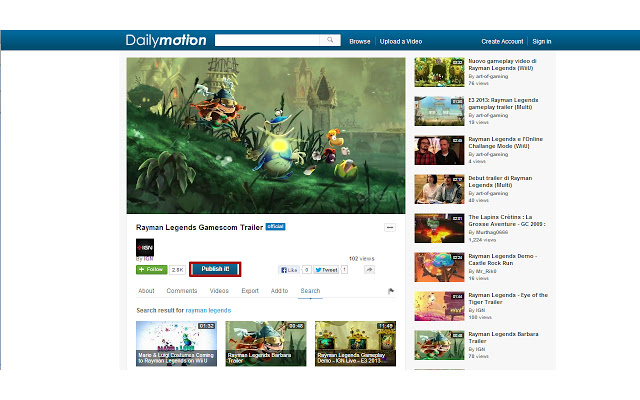Click the share arrow icon

point(369,270)
